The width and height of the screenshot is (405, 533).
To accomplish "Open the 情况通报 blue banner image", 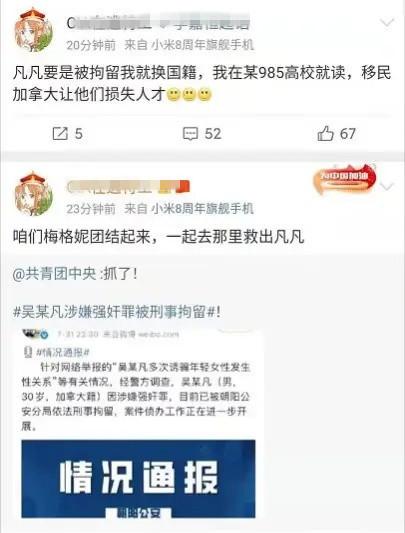I will [x=138, y=479].
